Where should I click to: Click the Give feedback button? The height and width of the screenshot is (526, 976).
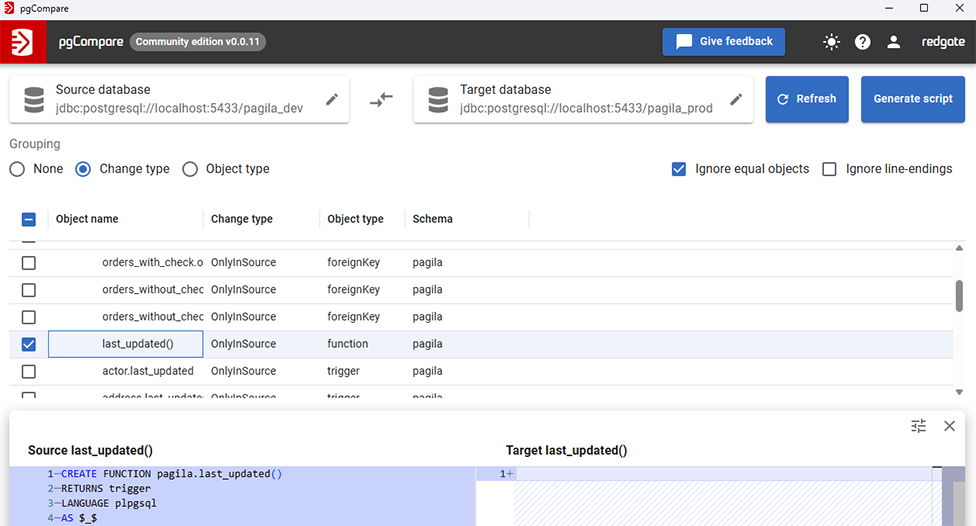click(723, 42)
